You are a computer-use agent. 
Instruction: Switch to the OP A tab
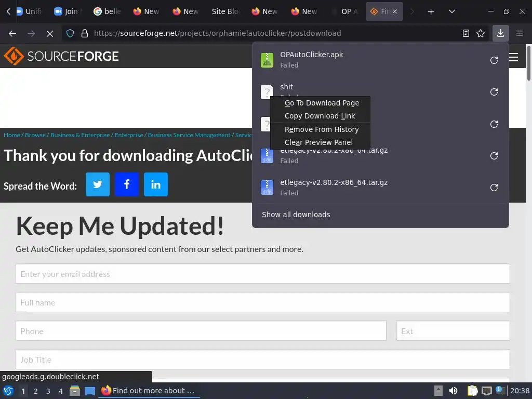point(346,11)
